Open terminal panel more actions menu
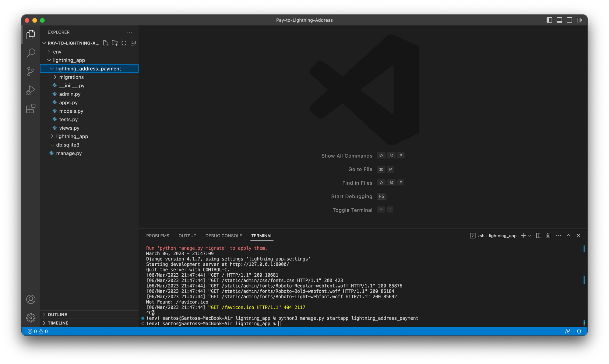 click(x=558, y=236)
